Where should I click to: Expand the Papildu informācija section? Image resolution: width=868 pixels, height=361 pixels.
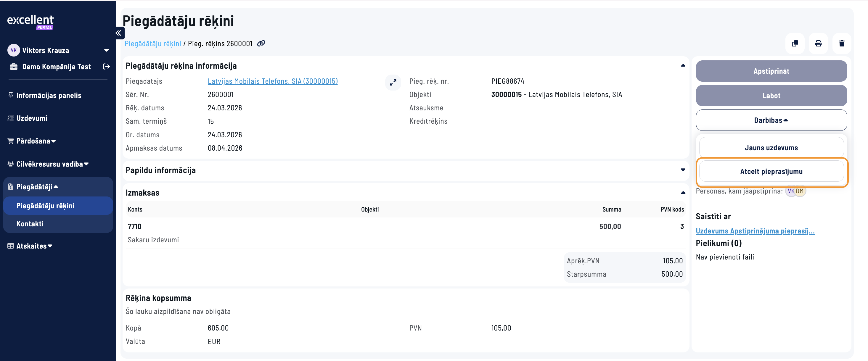click(683, 170)
